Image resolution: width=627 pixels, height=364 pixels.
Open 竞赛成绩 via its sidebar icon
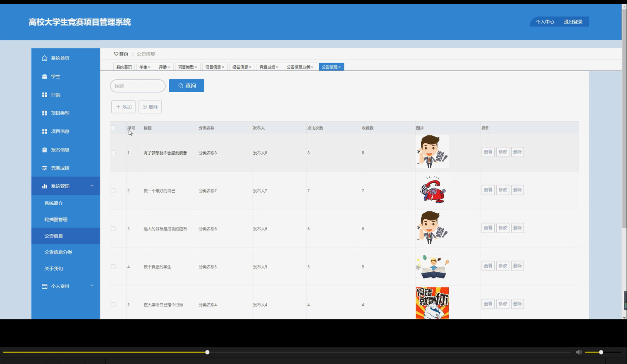click(45, 168)
